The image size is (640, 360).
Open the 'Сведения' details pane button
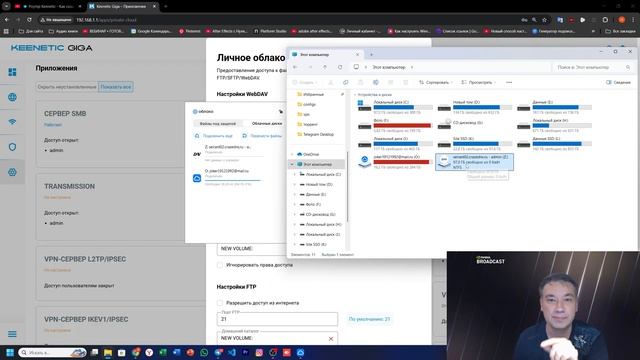click(618, 82)
